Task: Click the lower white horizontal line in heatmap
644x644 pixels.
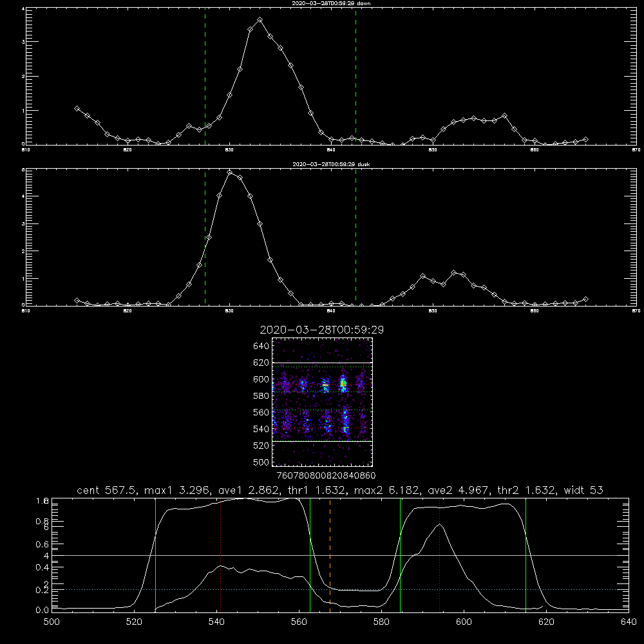Action: click(323, 441)
